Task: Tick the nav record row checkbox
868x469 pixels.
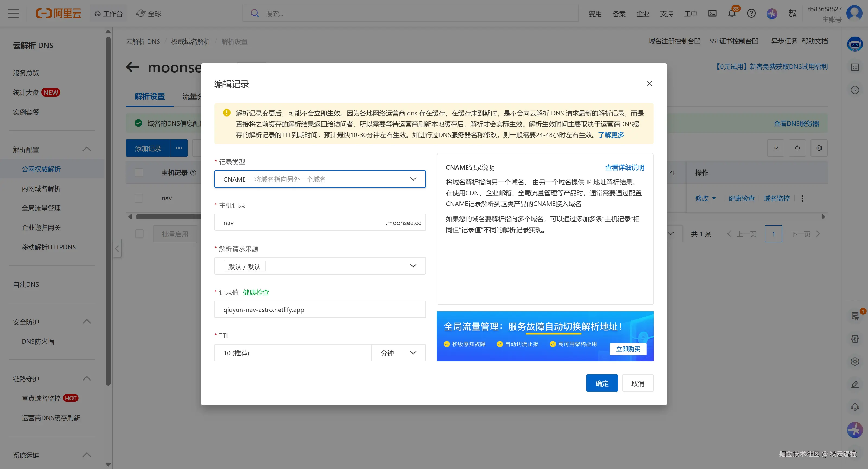Action: pyautogui.click(x=139, y=198)
